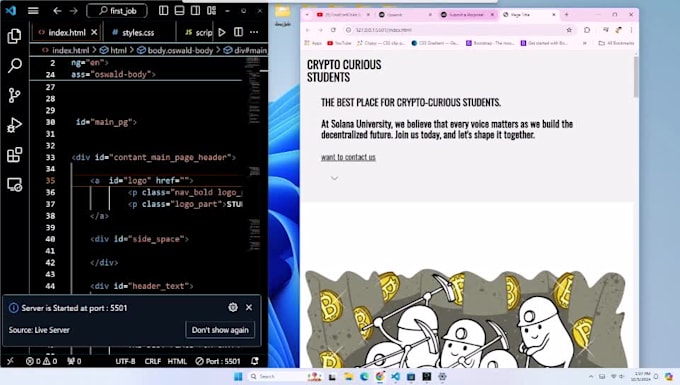Change the CRLF end-of-line sequence
The width and height of the screenshot is (680, 385).
pyautogui.click(x=153, y=361)
